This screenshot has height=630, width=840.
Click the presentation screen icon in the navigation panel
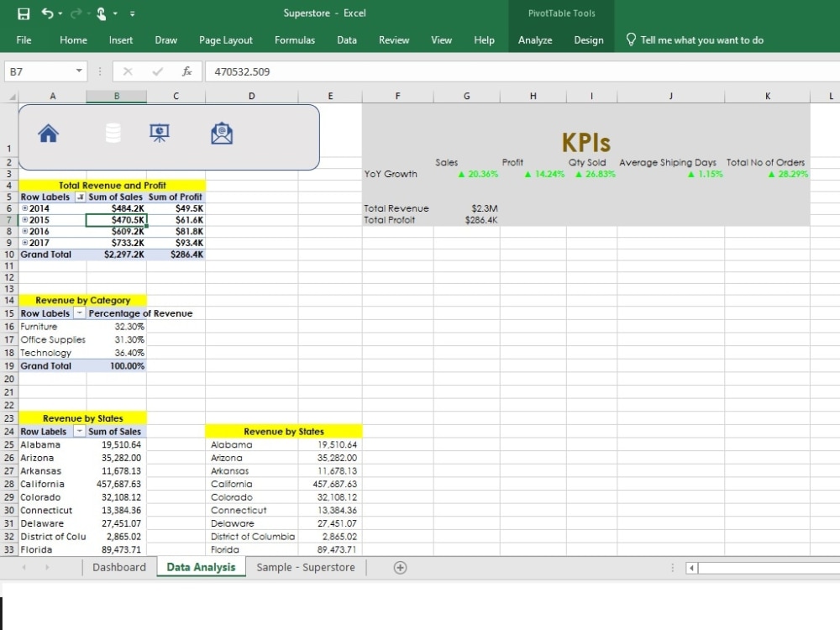(159, 130)
